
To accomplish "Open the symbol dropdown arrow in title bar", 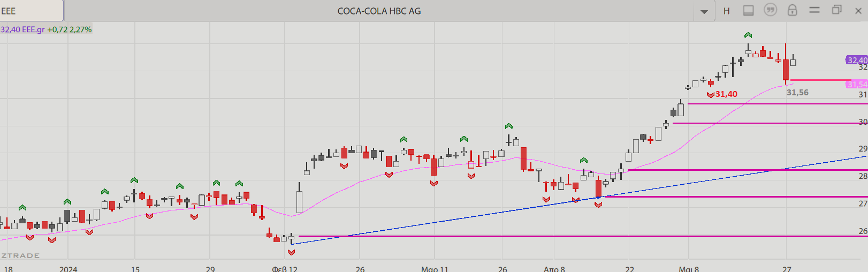I will (x=704, y=11).
